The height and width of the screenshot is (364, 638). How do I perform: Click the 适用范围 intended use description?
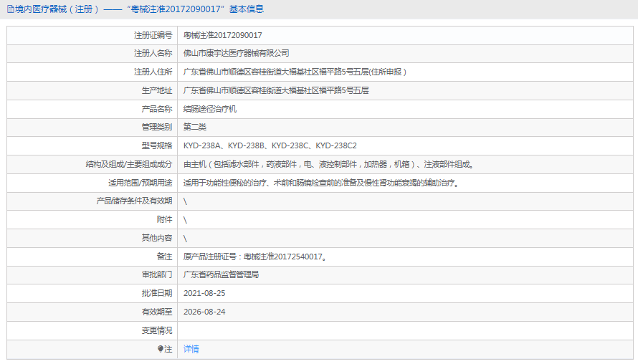point(321,183)
